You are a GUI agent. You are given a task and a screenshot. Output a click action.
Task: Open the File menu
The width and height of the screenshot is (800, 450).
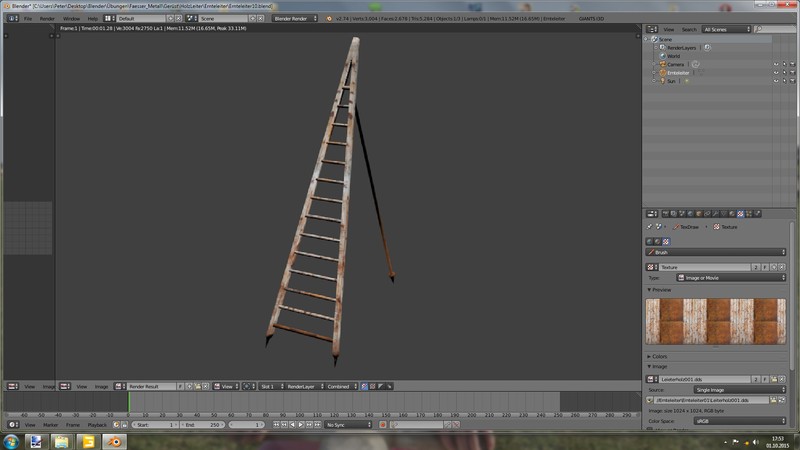click(x=26, y=18)
